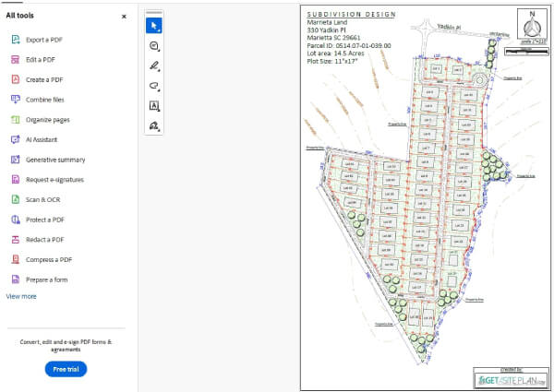
Task: Select the add comment tool
Action: (x=154, y=46)
